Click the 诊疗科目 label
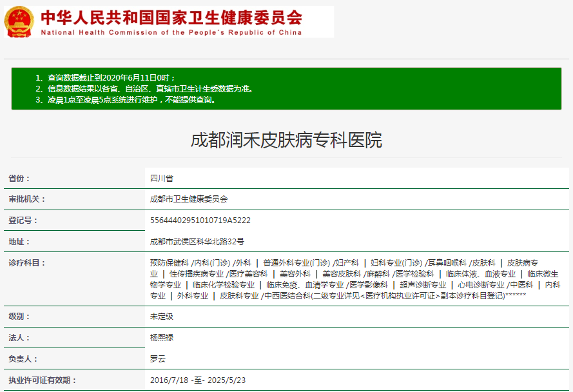The image size is (573, 392). [27, 263]
